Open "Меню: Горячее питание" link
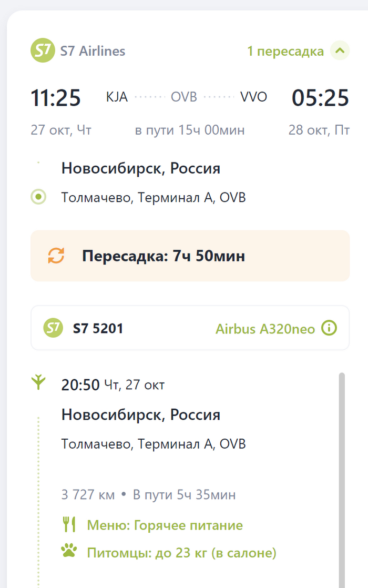The image size is (368, 588). [x=165, y=525]
